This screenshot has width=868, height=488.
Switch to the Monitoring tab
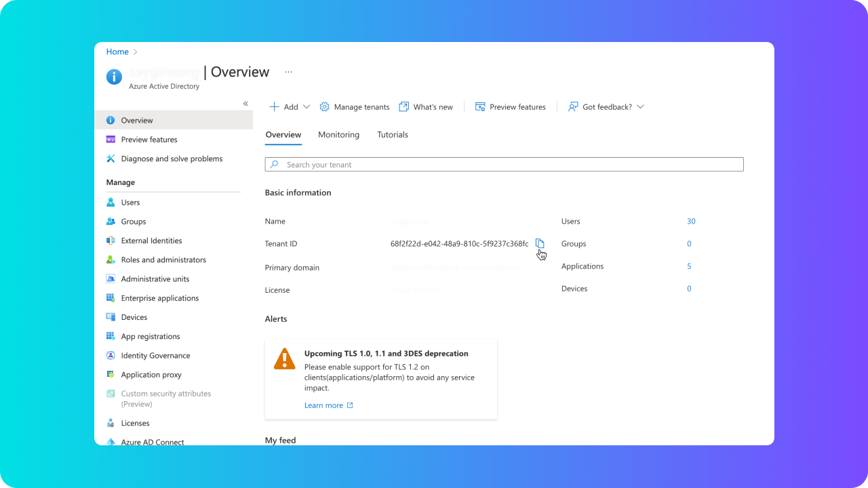click(338, 135)
